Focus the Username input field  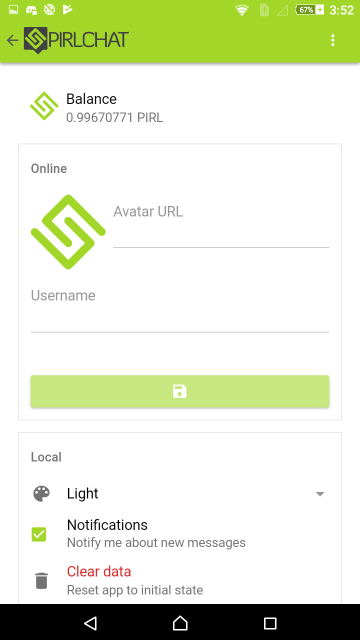pos(180,310)
